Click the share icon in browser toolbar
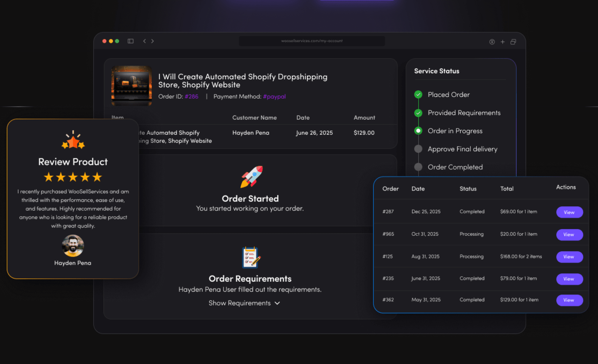The width and height of the screenshot is (598, 364). tap(492, 42)
